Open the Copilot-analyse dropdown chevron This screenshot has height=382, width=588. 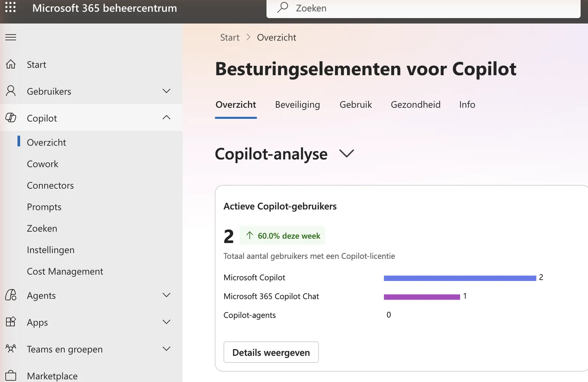pyautogui.click(x=347, y=153)
